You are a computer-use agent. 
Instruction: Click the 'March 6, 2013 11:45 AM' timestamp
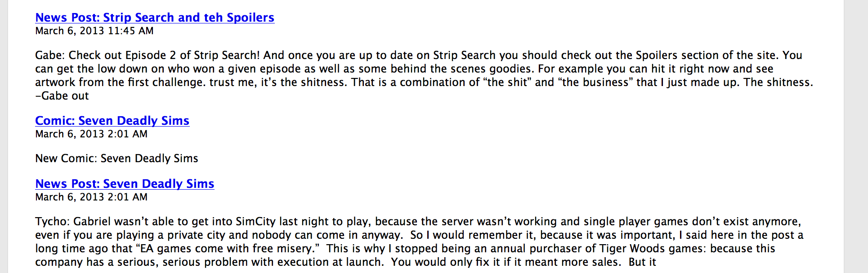(94, 31)
